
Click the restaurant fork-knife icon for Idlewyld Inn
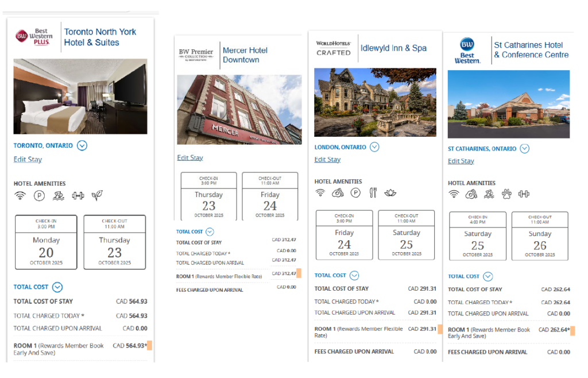373,193
